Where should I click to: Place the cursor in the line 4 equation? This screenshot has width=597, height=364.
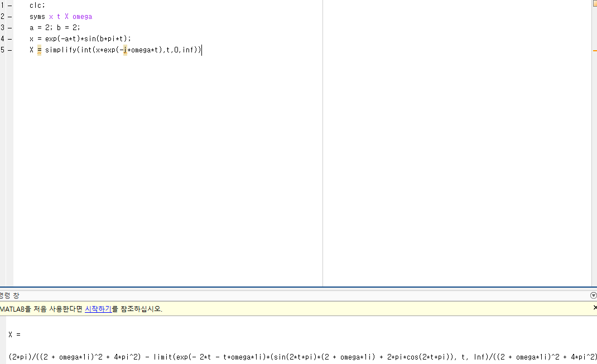(x=78, y=38)
